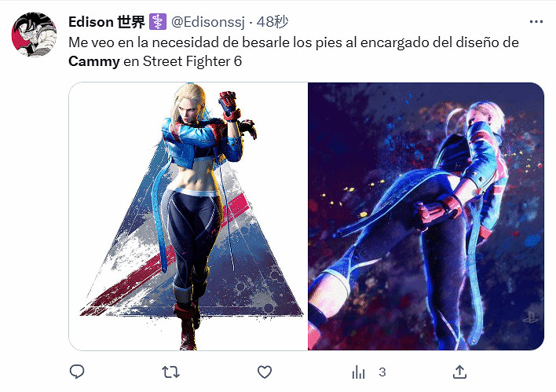This screenshot has width=556, height=392.
Task: Click Cammy's red glove in left image
Action: coord(229,105)
